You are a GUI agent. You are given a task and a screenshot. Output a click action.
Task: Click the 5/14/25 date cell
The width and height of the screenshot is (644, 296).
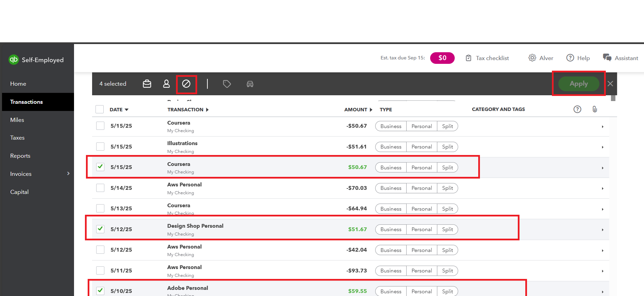[121, 188]
